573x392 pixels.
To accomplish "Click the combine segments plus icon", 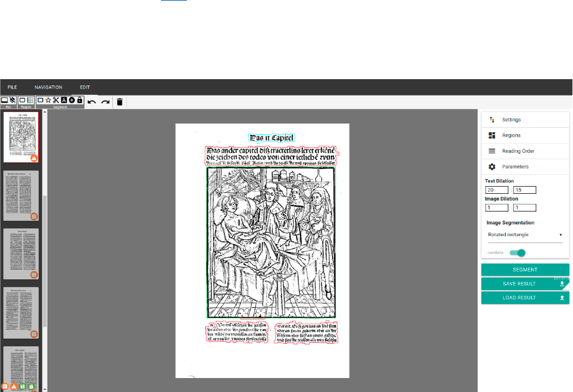I will point(72,100).
